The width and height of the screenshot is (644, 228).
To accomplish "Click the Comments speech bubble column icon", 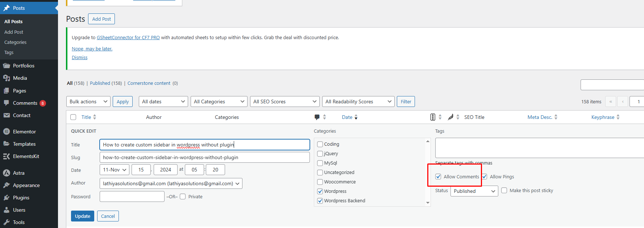I will (317, 117).
